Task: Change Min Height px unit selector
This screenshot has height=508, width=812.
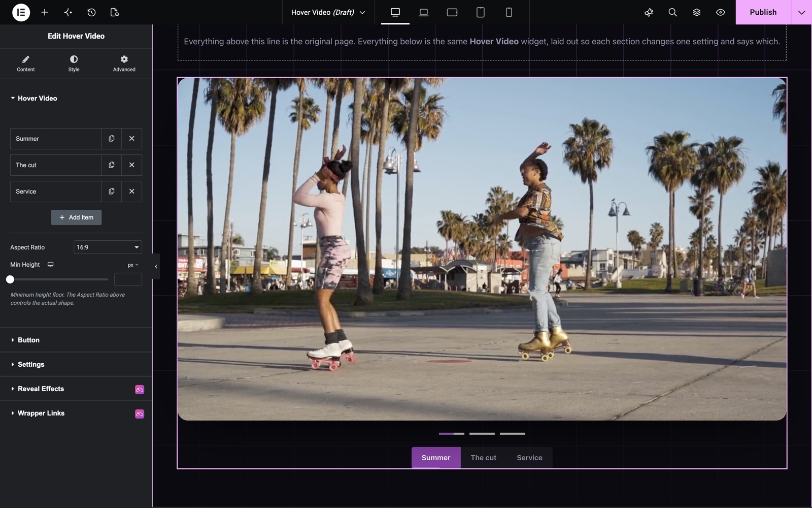Action: 133,265
